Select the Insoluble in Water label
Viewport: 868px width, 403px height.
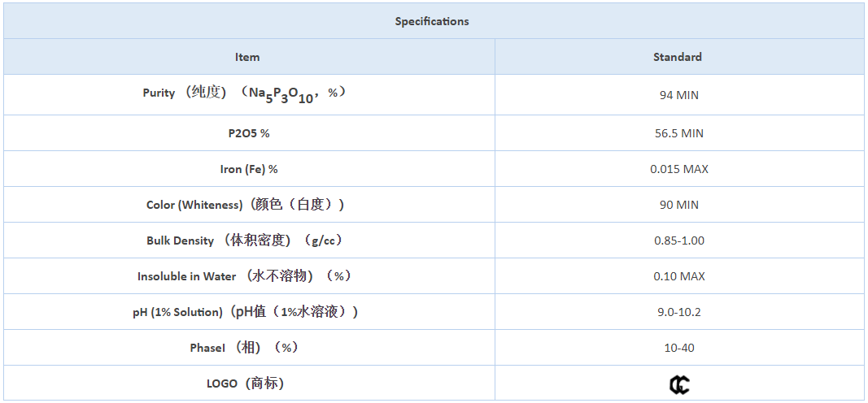(x=245, y=276)
